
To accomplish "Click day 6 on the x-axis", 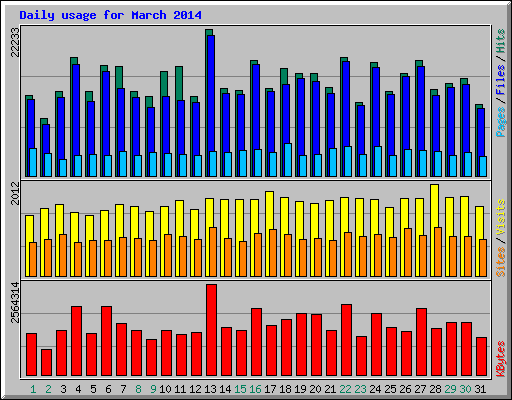I will (x=108, y=389).
